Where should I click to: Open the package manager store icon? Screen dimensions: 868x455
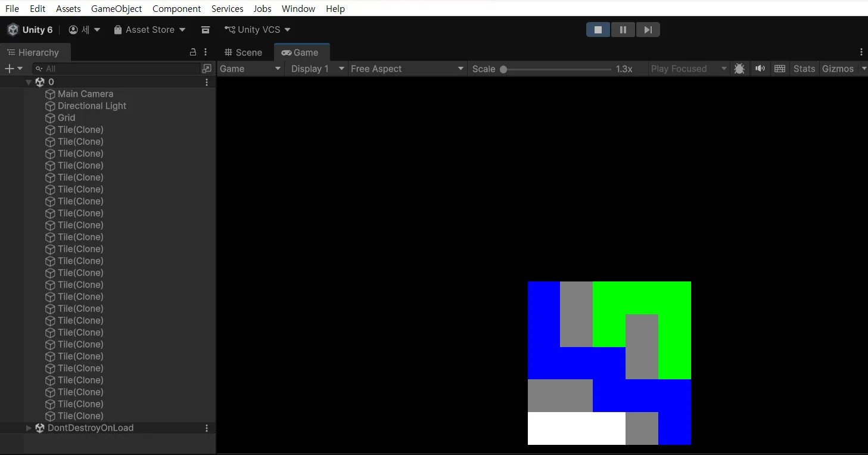pos(206,30)
